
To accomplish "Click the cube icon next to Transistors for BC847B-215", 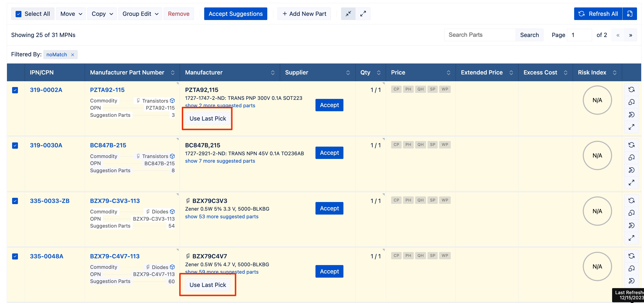I will point(172,156).
